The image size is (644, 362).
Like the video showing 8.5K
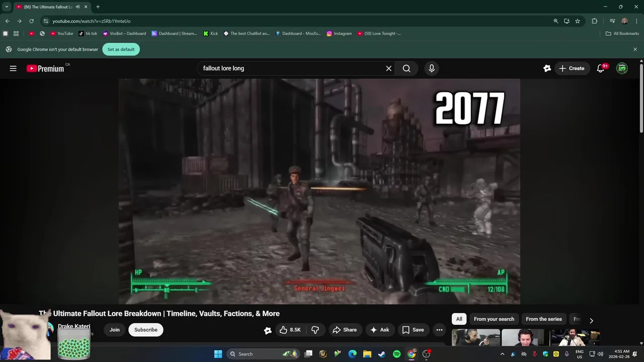click(290, 330)
